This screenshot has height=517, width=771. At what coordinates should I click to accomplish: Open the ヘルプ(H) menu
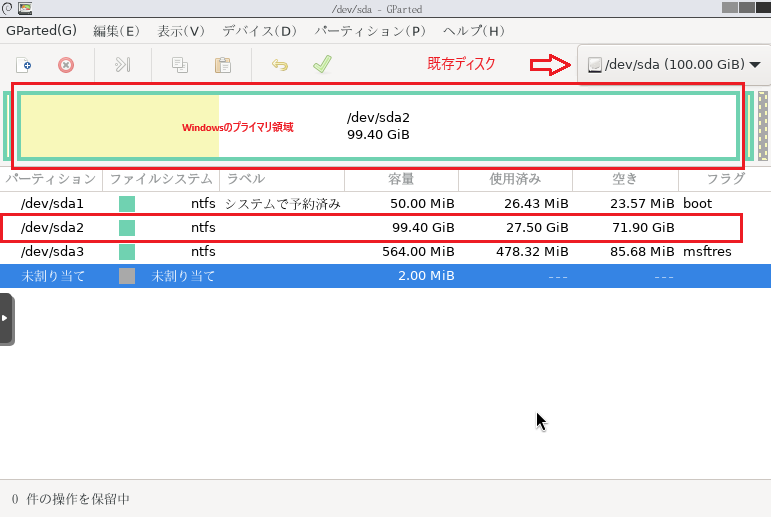[474, 31]
